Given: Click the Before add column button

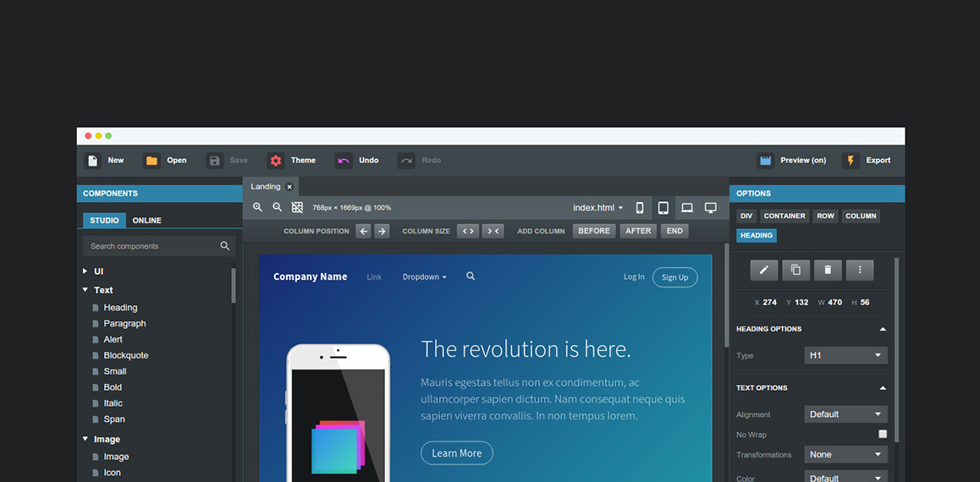Looking at the screenshot, I should (593, 231).
